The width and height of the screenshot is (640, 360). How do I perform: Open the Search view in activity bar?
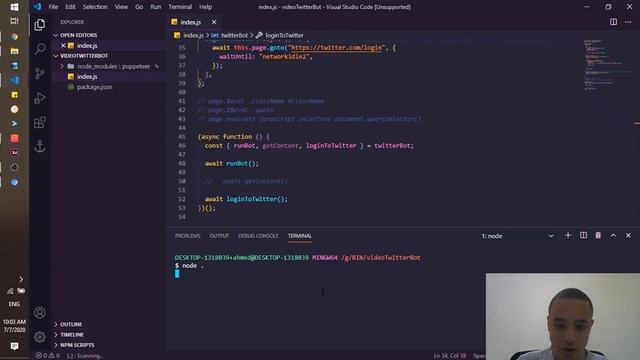point(40,49)
